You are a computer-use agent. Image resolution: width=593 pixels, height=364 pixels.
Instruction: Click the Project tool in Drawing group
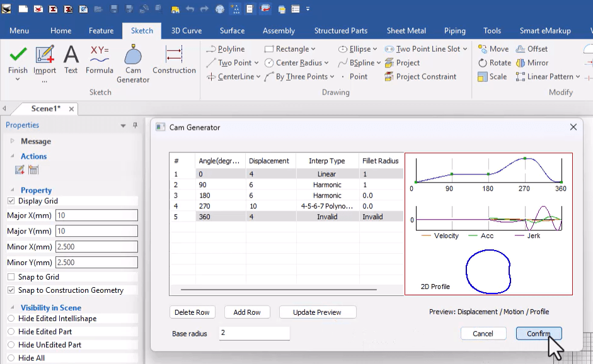tap(406, 62)
